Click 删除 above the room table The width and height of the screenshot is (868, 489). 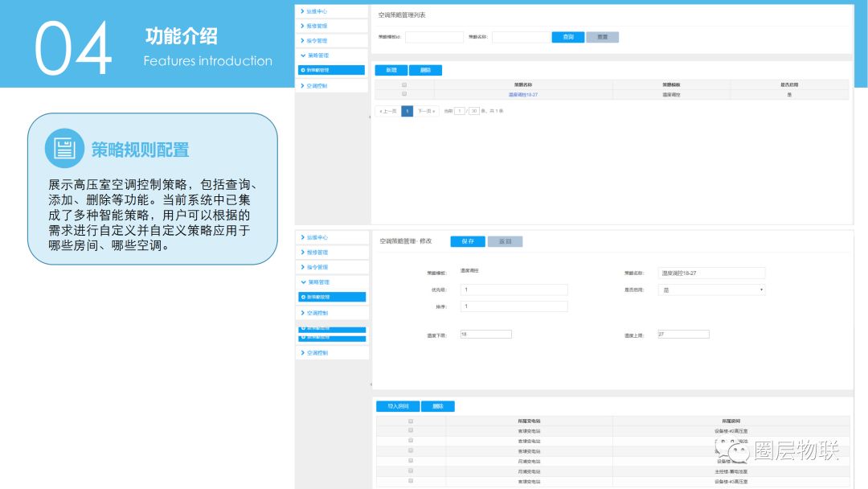tap(438, 406)
